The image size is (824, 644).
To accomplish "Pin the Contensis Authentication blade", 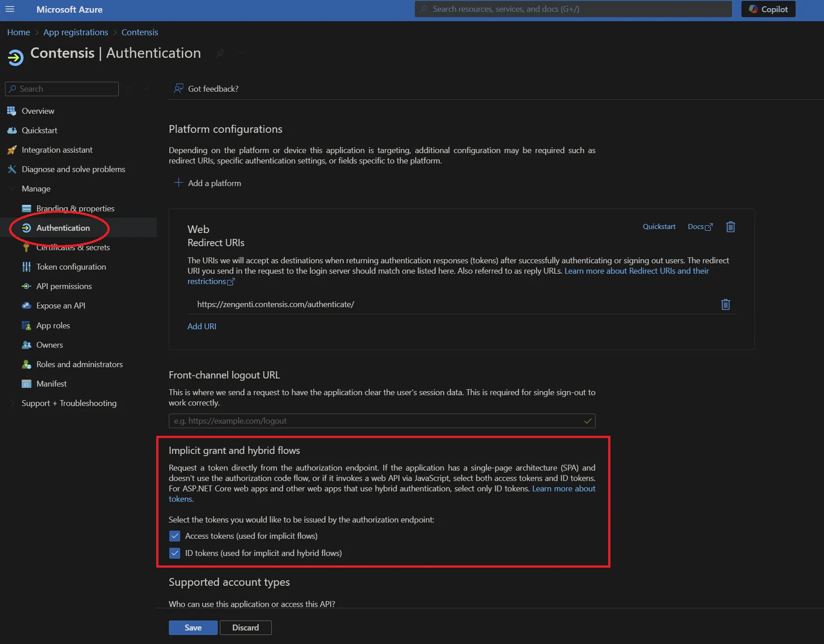I will (x=220, y=53).
